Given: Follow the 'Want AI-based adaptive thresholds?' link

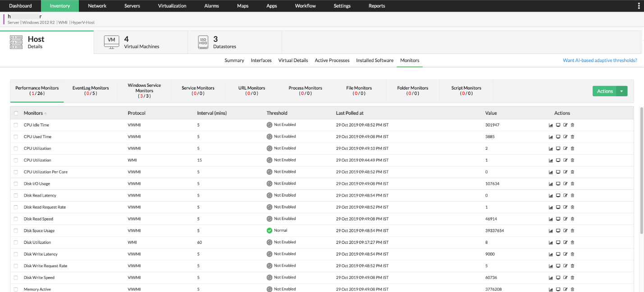Looking at the screenshot, I should click(599, 60).
